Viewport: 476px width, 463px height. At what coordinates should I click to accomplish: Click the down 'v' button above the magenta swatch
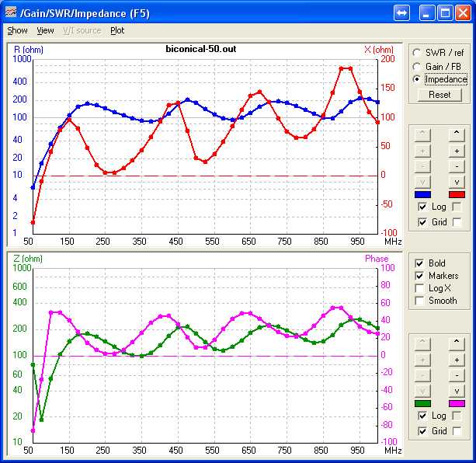457,390
